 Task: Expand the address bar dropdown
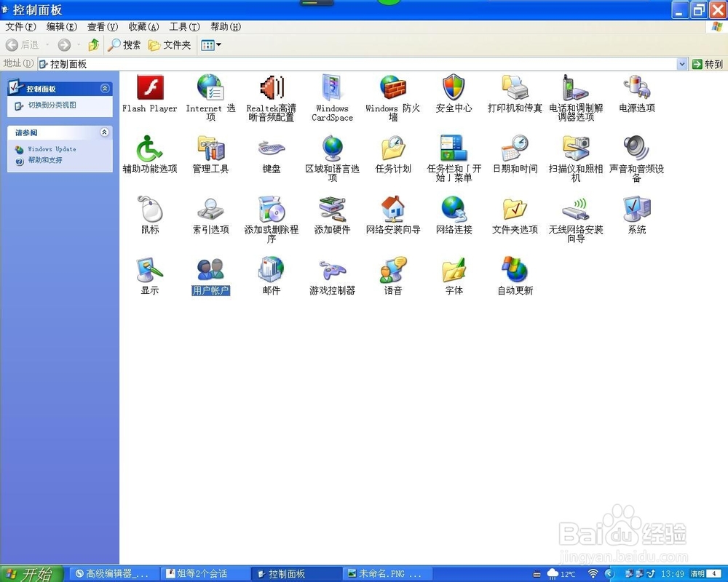(681, 64)
